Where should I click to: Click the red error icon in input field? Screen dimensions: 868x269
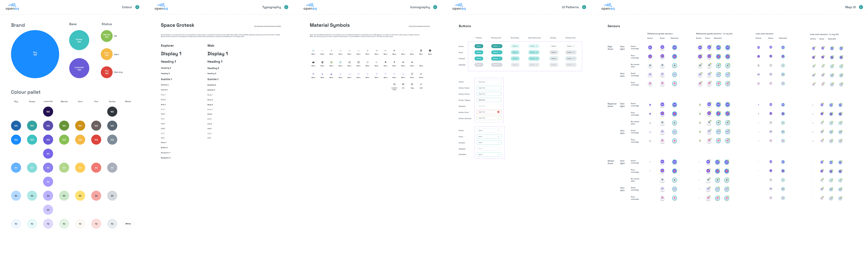point(498,112)
